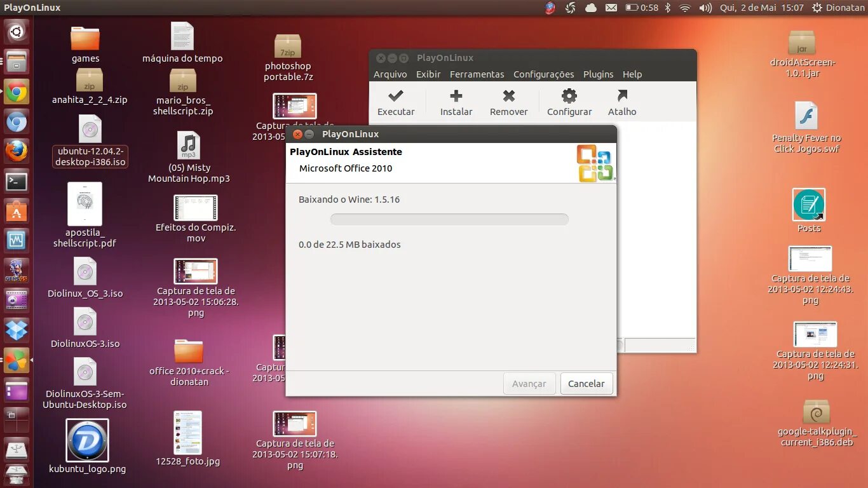Click the Microsoft Office logo in the assistant
Image resolution: width=868 pixels, height=488 pixels.
click(595, 163)
